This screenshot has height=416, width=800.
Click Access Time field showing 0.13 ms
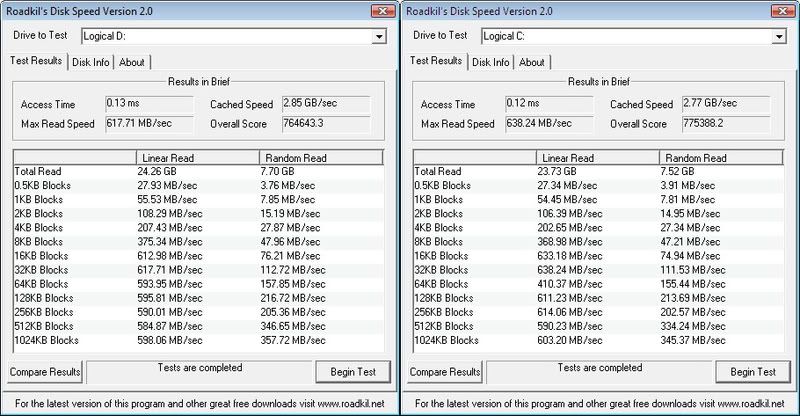coord(149,104)
